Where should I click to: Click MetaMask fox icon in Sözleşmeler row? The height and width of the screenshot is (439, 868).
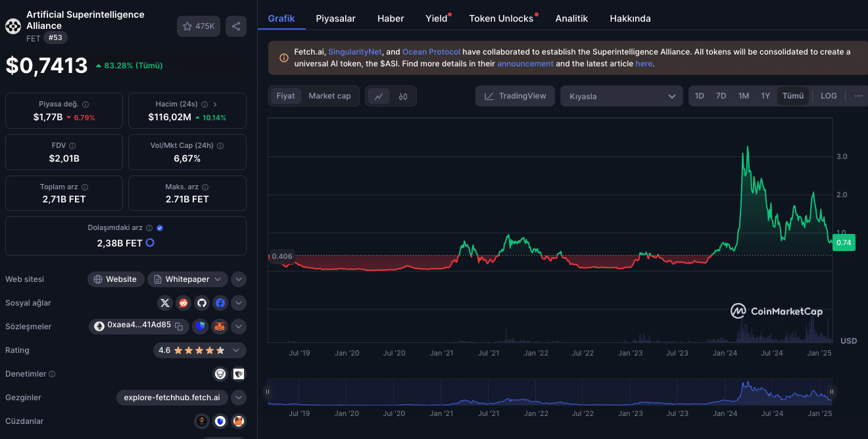tap(219, 326)
